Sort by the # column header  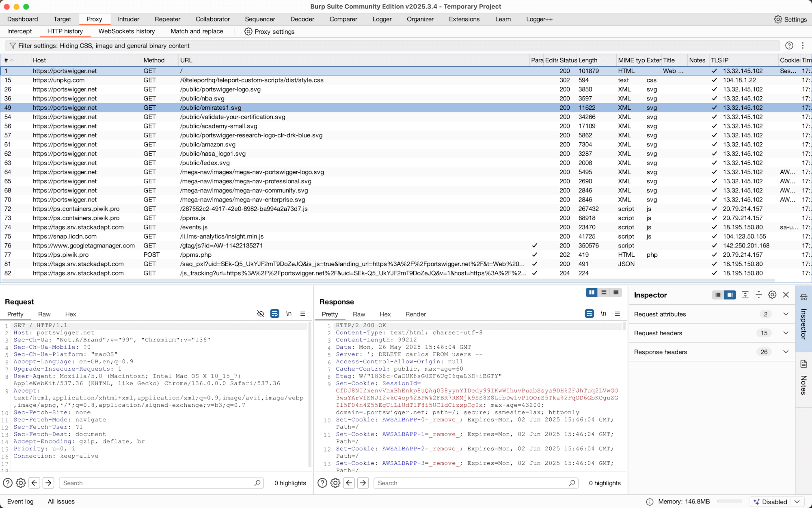[15, 60]
